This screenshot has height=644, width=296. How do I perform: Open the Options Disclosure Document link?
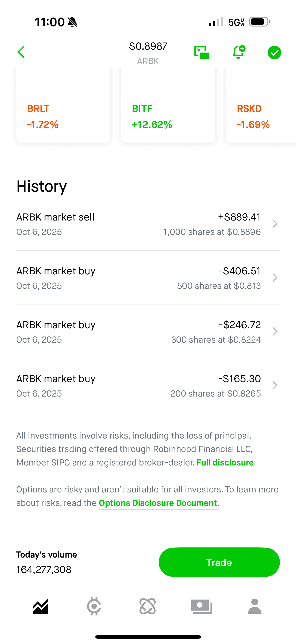pos(158,503)
